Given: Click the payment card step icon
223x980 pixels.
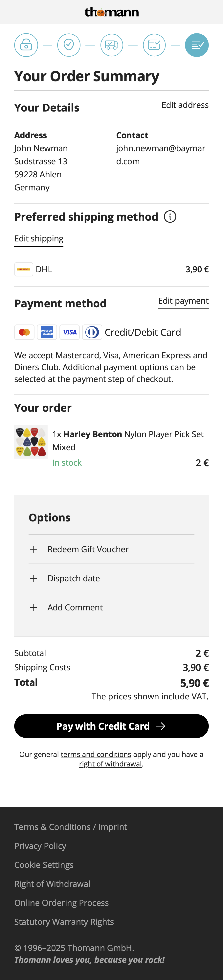Looking at the screenshot, I should click(x=154, y=45).
